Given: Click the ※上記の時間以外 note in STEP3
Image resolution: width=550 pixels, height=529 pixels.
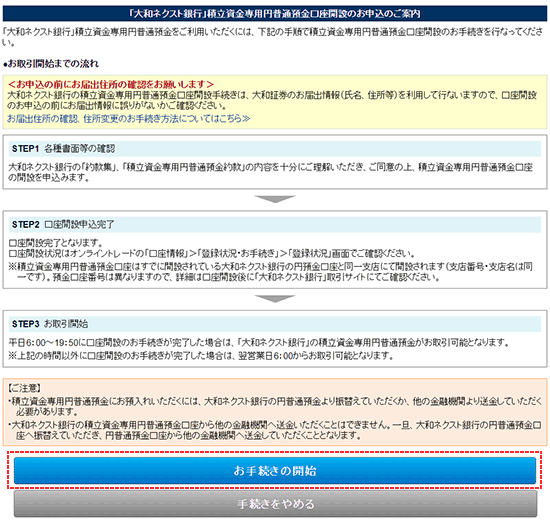Looking at the screenshot, I should click(201, 356).
